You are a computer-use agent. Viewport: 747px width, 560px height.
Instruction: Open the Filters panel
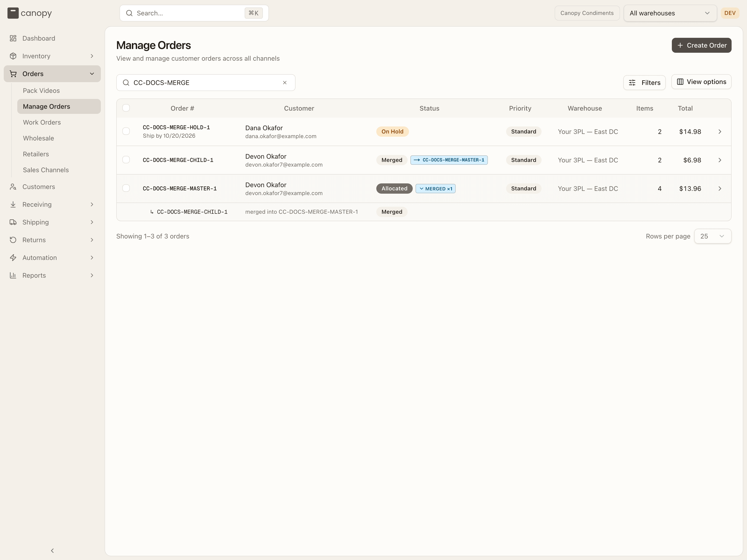pyautogui.click(x=644, y=83)
